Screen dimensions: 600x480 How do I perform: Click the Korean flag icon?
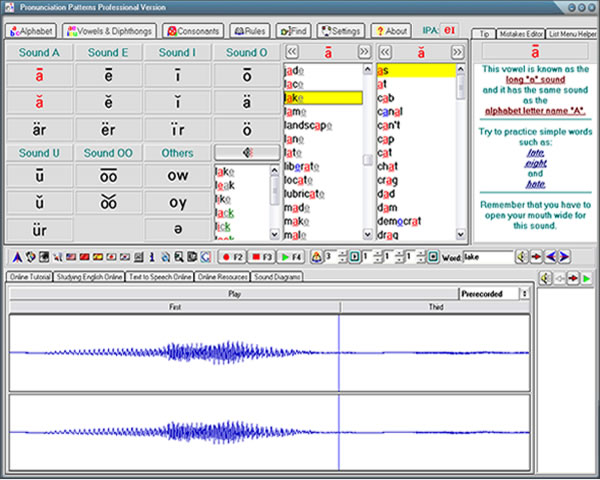pyautogui.click(x=124, y=257)
